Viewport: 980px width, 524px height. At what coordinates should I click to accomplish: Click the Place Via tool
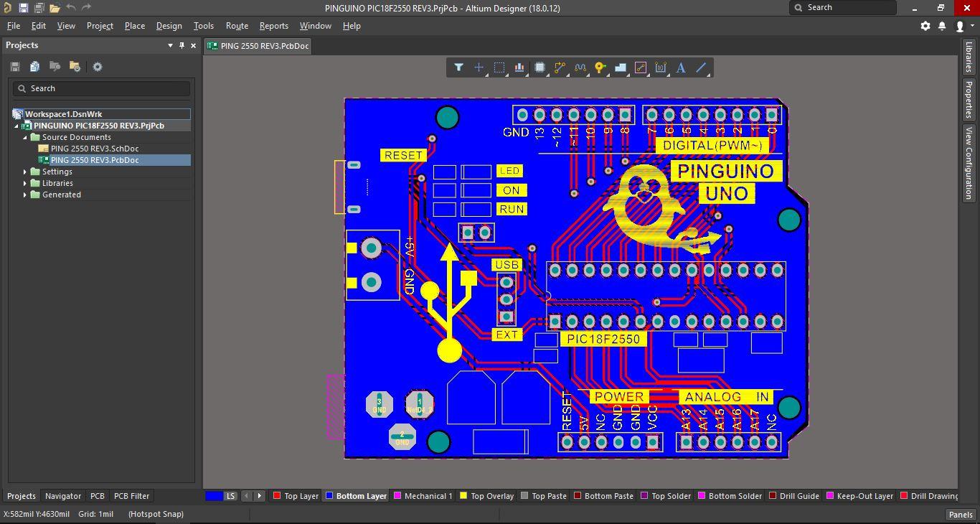pos(600,67)
